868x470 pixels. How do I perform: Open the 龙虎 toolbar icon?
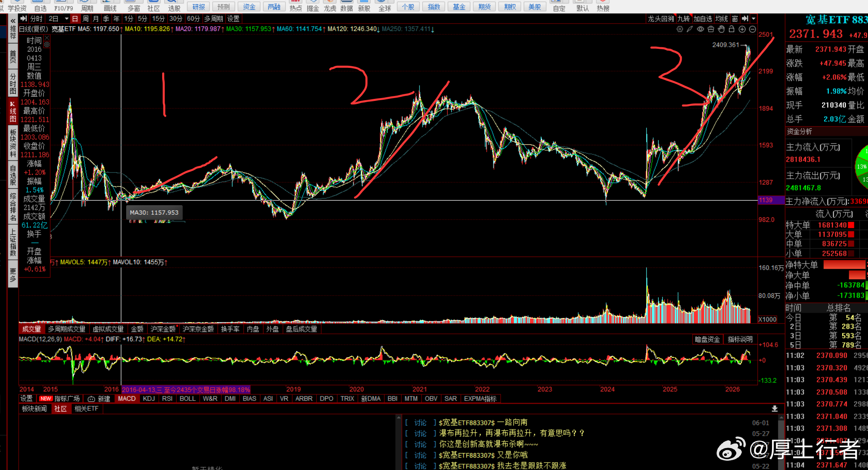(330, 6)
